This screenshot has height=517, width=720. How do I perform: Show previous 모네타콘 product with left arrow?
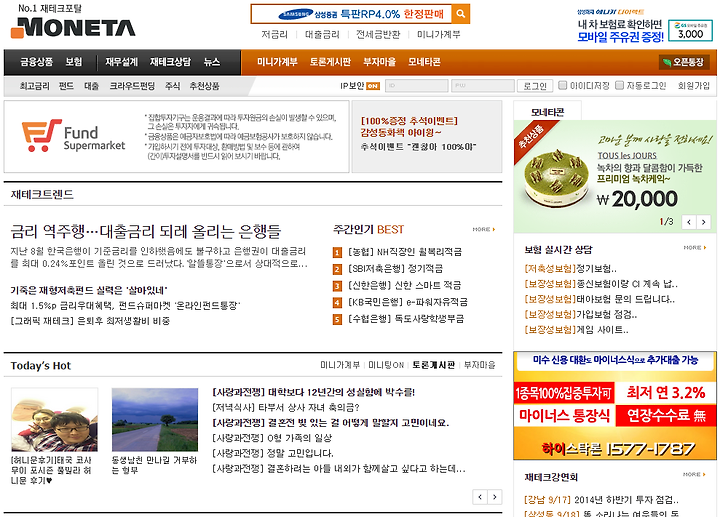689,222
